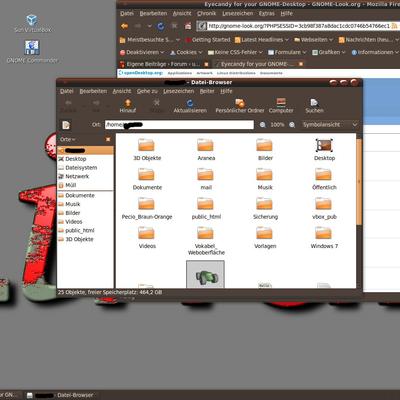Open the Musik folder in file view
The height and width of the screenshot is (400, 400).
click(x=265, y=179)
